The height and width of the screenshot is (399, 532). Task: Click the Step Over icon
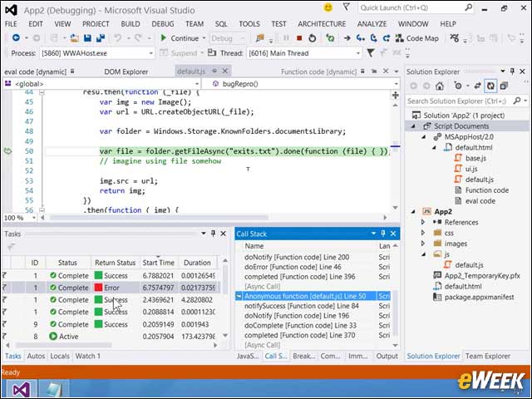[x=373, y=38]
